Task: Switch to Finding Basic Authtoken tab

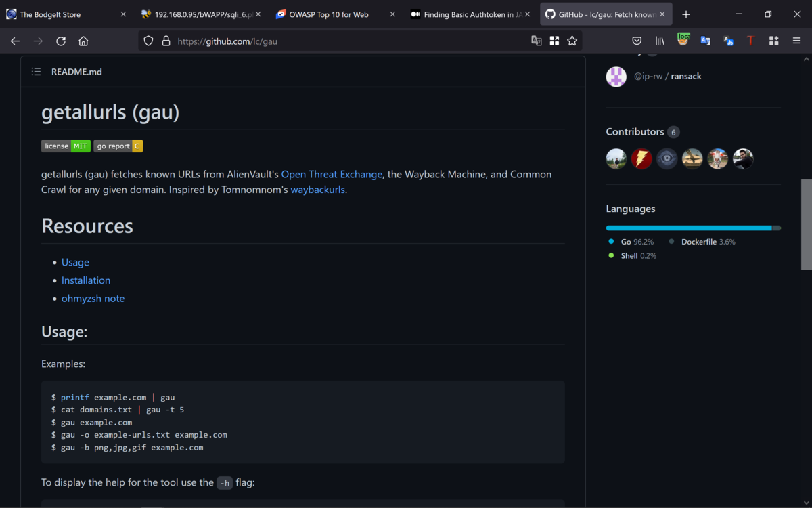Action: (470, 14)
